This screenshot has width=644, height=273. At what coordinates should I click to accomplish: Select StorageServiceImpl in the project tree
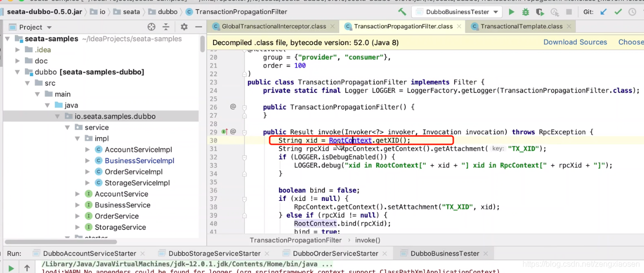click(137, 183)
